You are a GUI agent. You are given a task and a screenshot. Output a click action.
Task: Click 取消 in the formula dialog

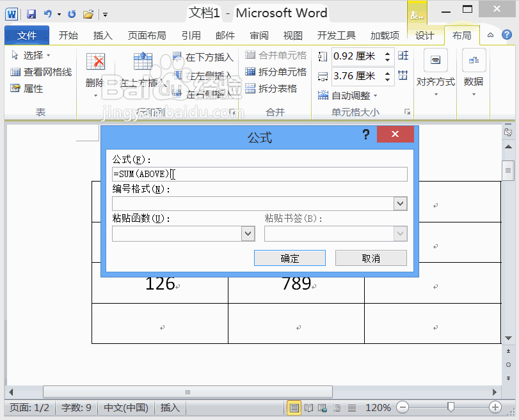point(371,258)
